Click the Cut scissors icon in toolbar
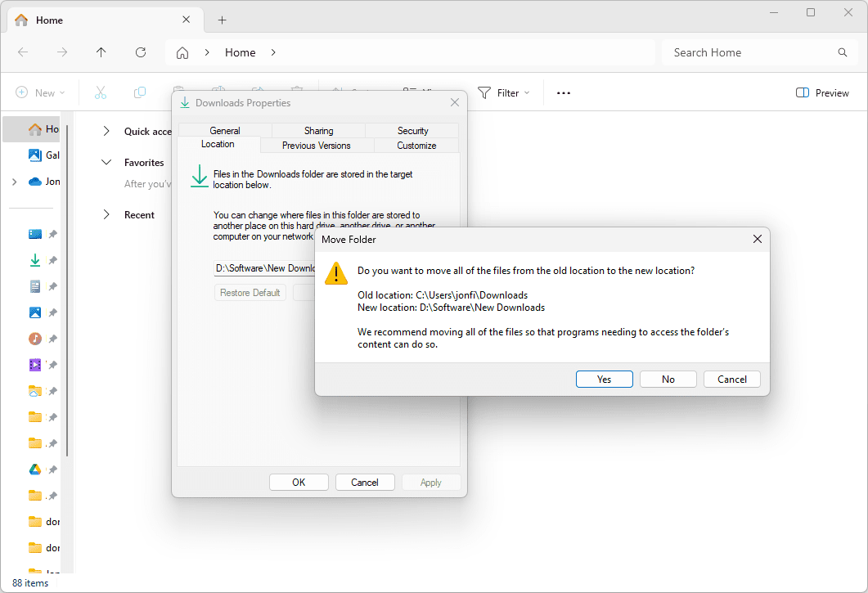Viewport: 868px width, 593px height. (x=101, y=92)
